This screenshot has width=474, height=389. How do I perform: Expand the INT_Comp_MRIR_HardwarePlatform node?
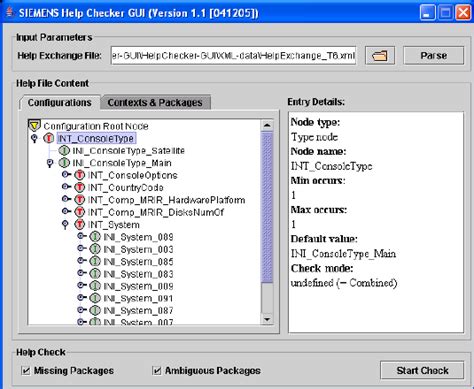[66, 199]
